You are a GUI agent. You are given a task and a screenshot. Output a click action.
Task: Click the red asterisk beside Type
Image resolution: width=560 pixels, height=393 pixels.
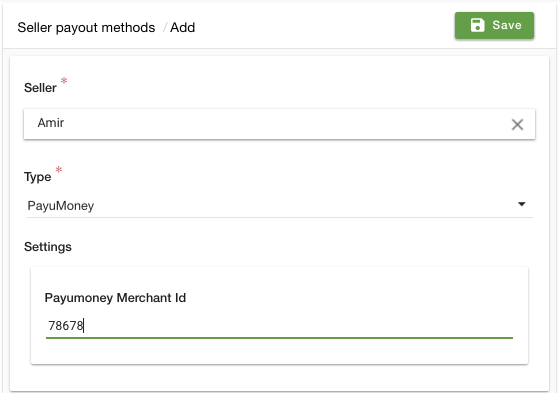59,170
